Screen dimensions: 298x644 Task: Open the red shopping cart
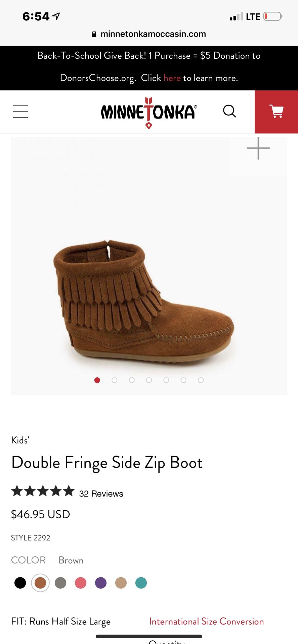(x=276, y=112)
